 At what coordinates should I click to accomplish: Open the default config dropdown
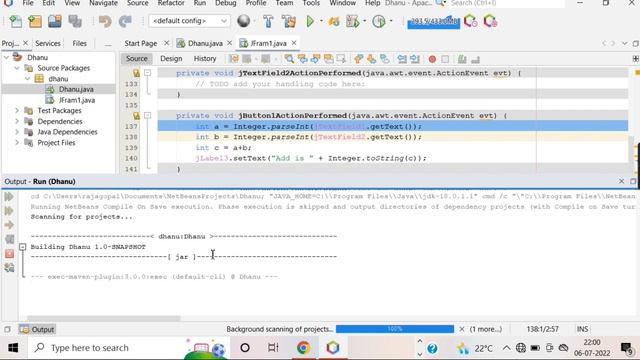[189, 21]
